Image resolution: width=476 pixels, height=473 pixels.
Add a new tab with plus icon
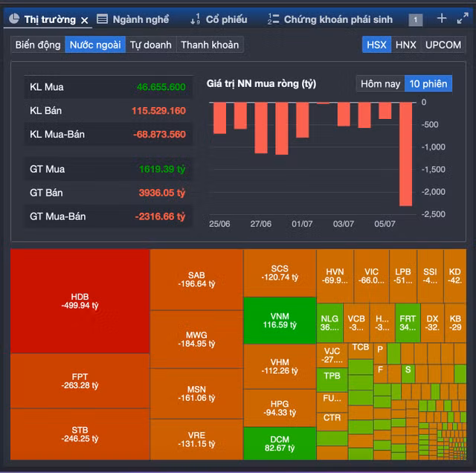[442, 19]
